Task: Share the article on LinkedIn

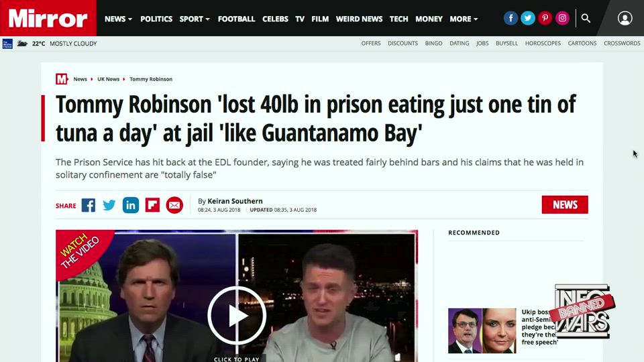Action: pos(131,205)
